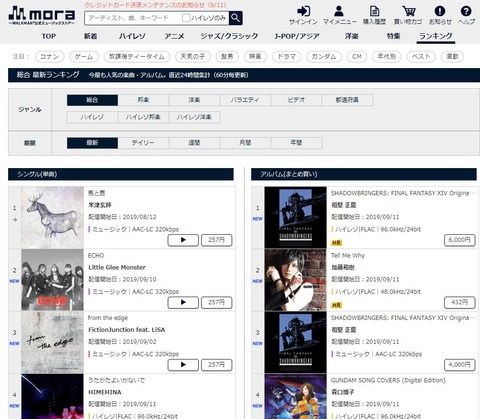Choose the 洋楽 genre filter
Viewport: 480px width, 419px height.
coord(194,100)
